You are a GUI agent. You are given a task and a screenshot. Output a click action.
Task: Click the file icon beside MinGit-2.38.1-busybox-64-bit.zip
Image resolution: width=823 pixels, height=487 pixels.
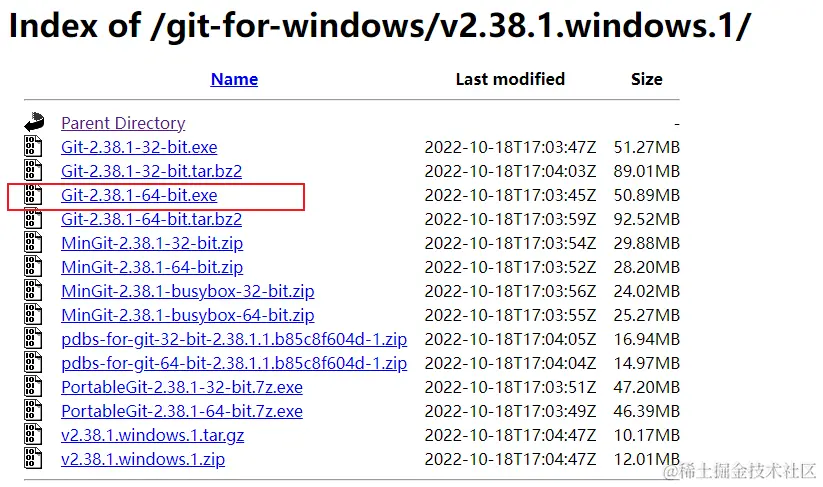coord(33,314)
